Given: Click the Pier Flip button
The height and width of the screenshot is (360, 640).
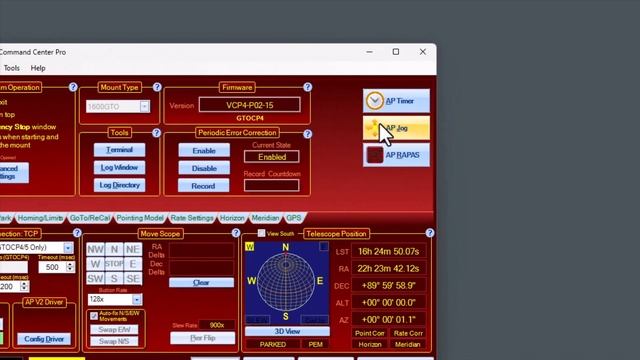Looking at the screenshot, I should [x=202, y=338].
